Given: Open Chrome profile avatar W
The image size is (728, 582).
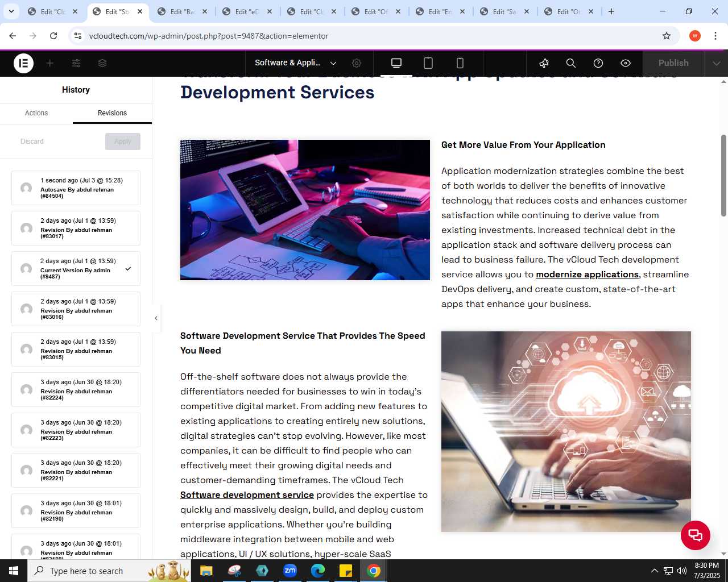Looking at the screenshot, I should (695, 36).
